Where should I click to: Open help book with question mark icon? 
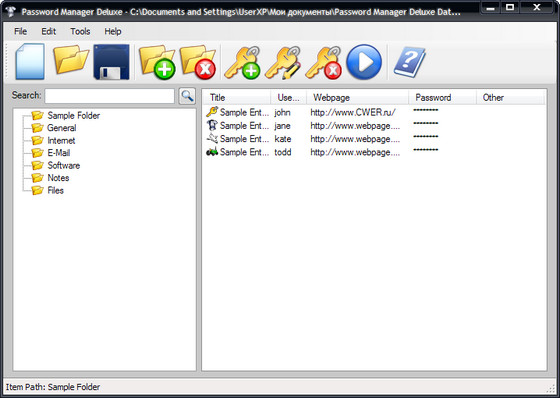click(x=410, y=62)
